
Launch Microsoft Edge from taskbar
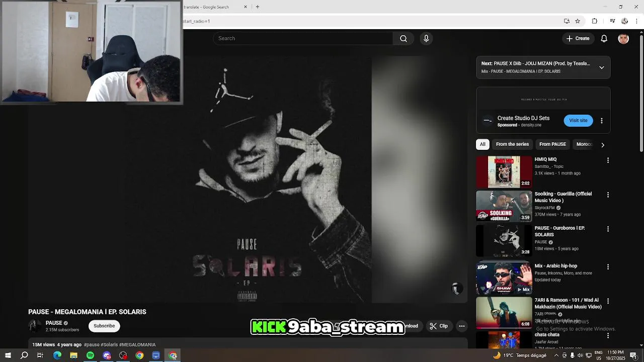57,355
